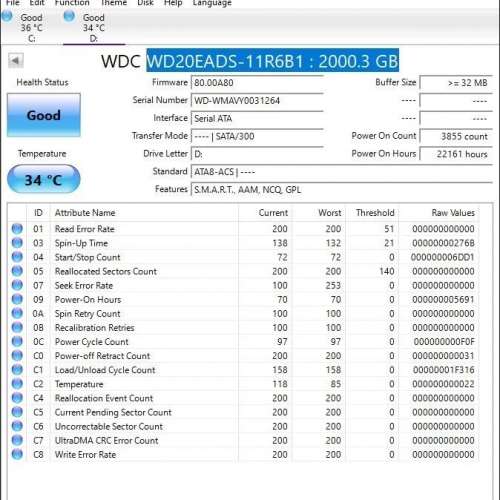This screenshot has width=500, height=500.
Task: Click status icon for Temperature attribute row
Action: (x=17, y=384)
